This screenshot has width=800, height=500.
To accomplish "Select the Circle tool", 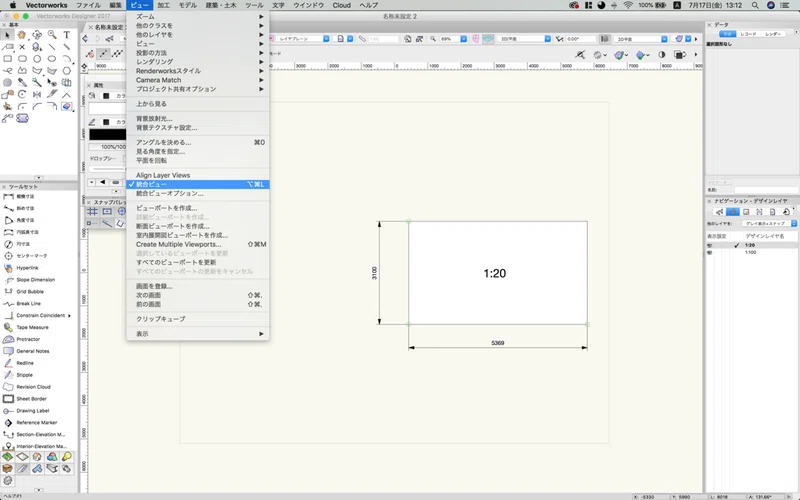I will [x=37, y=59].
